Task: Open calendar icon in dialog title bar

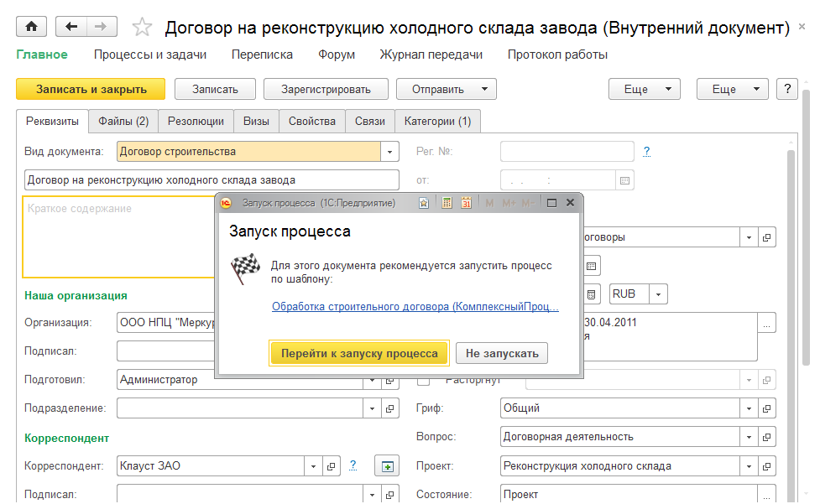Action: 466,203
